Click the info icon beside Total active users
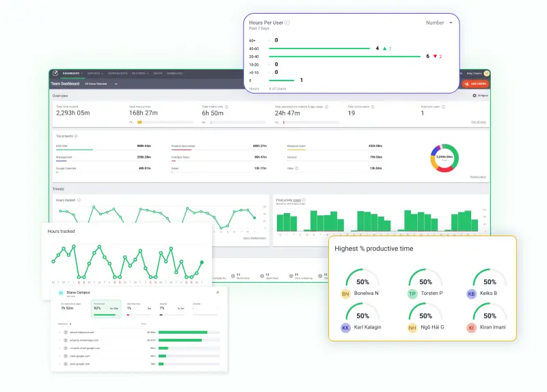The width and height of the screenshot is (547, 392). point(373,107)
